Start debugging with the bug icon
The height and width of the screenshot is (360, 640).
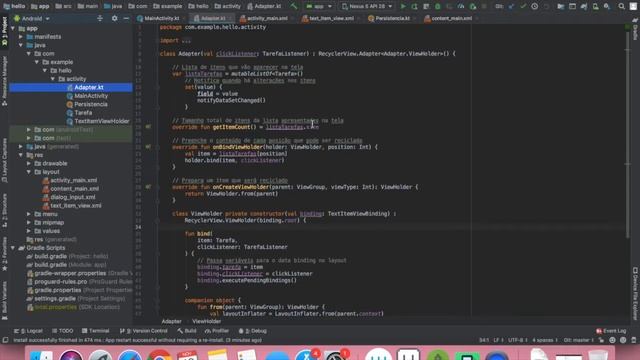coord(438,6)
